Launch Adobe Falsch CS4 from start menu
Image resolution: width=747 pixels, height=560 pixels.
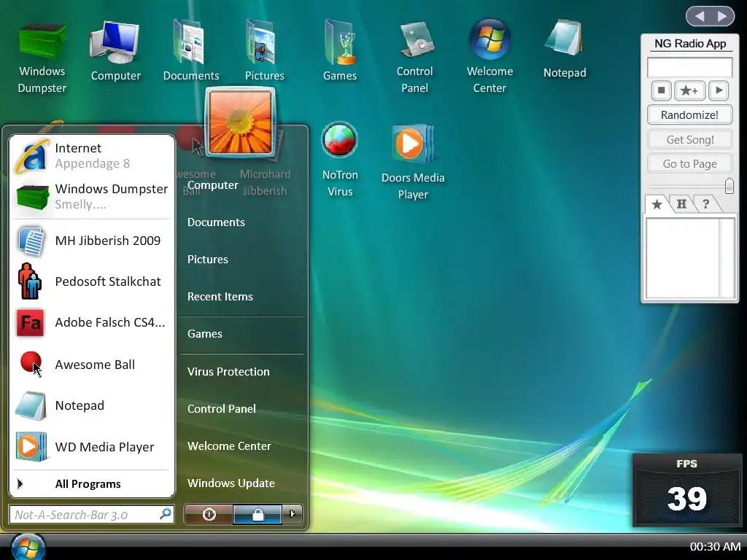point(92,322)
